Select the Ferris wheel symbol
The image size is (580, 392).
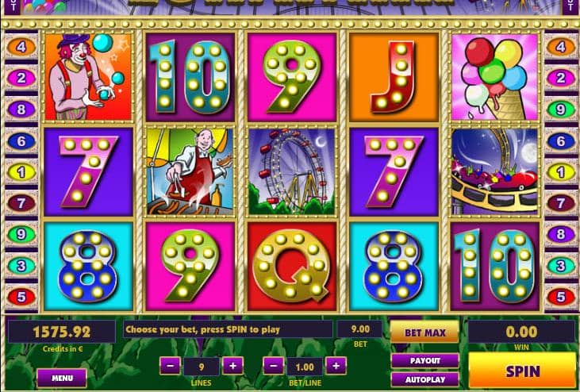(x=292, y=171)
